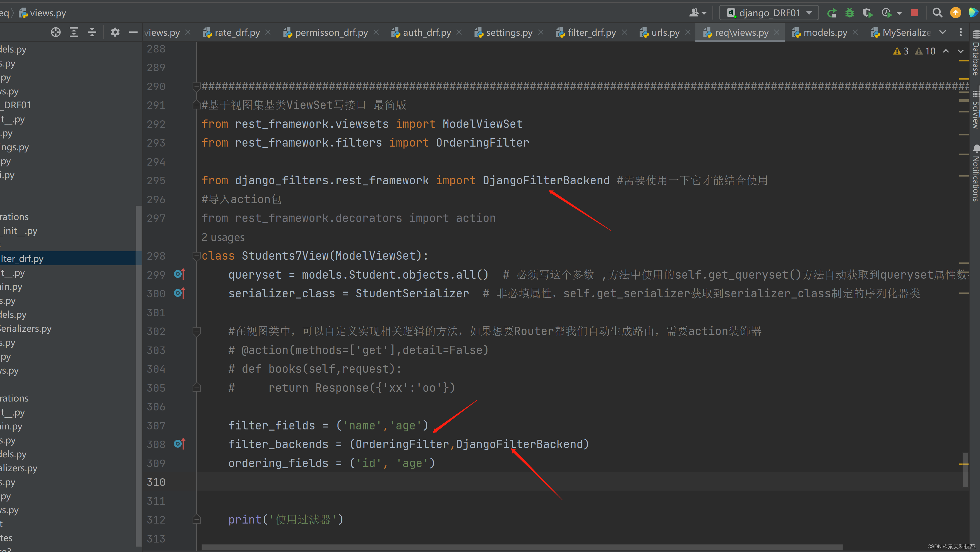Screen dimensions: 980x552
Task: Hide the project tool window
Action: [x=133, y=32]
